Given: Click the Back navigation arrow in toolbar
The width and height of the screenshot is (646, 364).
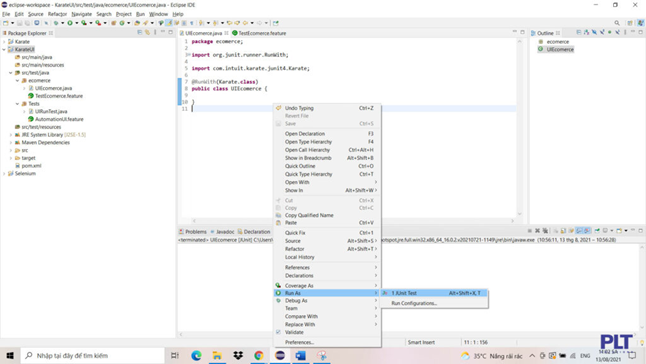Looking at the screenshot, I should pos(245,23).
